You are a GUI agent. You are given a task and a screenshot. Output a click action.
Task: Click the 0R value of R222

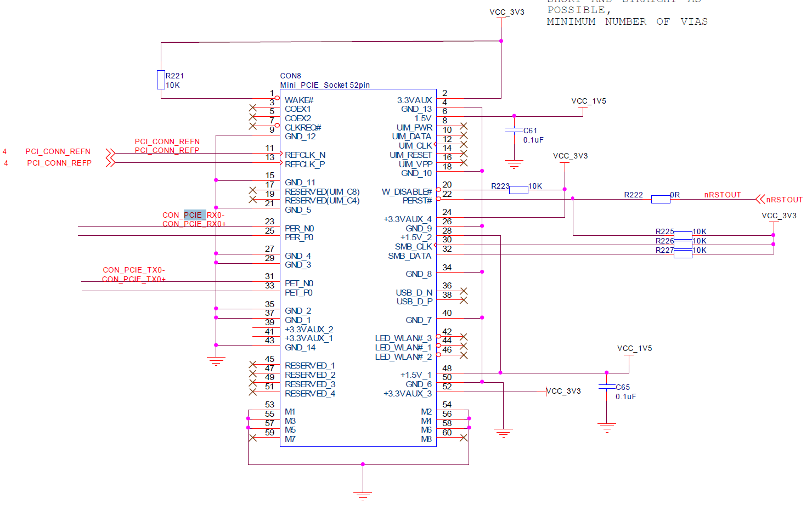click(675, 195)
